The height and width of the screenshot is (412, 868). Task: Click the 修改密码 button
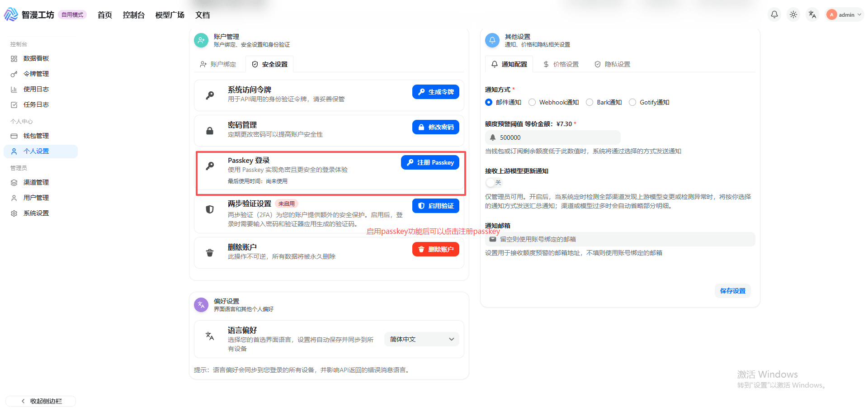436,127
